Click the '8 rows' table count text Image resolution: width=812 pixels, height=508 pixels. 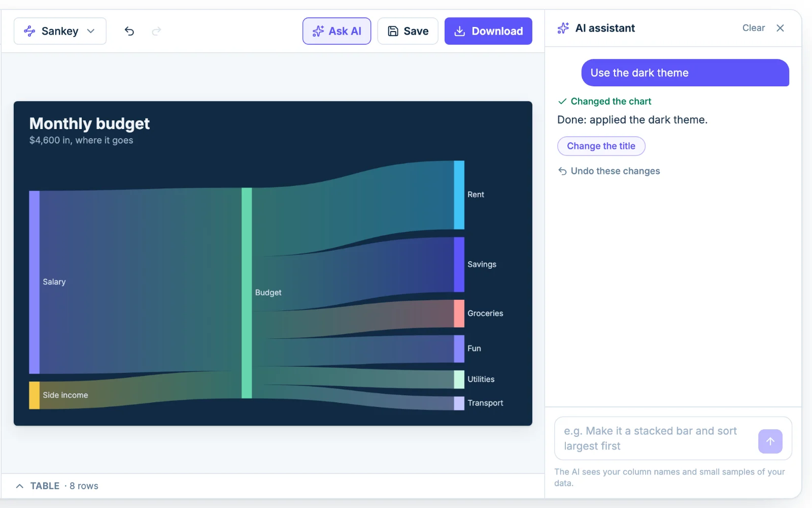(84, 486)
